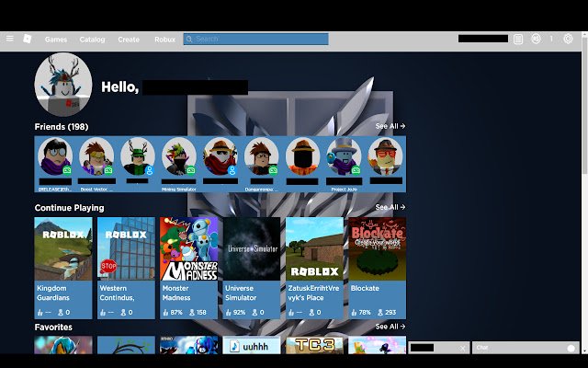
Task: Focus the Search input field
Action: (255, 39)
